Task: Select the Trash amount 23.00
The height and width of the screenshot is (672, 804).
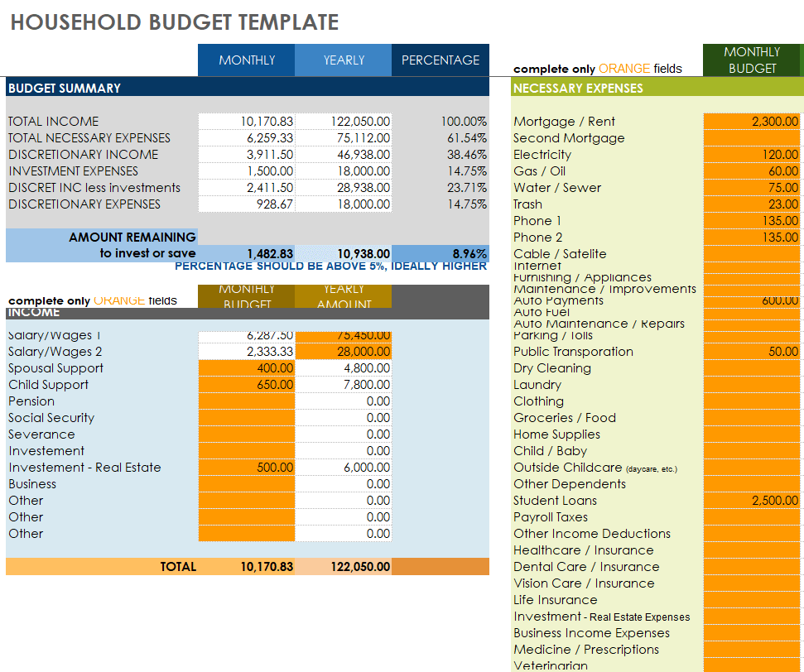Action: click(751, 204)
